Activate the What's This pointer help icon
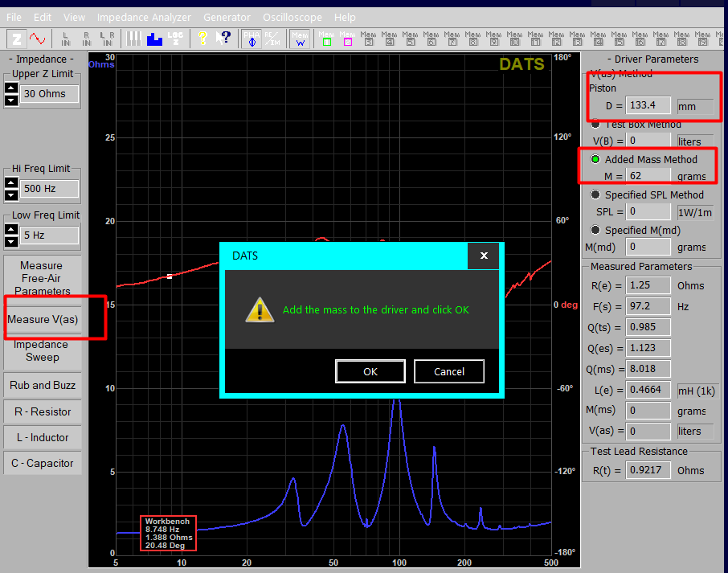The height and width of the screenshot is (573, 728). [223, 39]
